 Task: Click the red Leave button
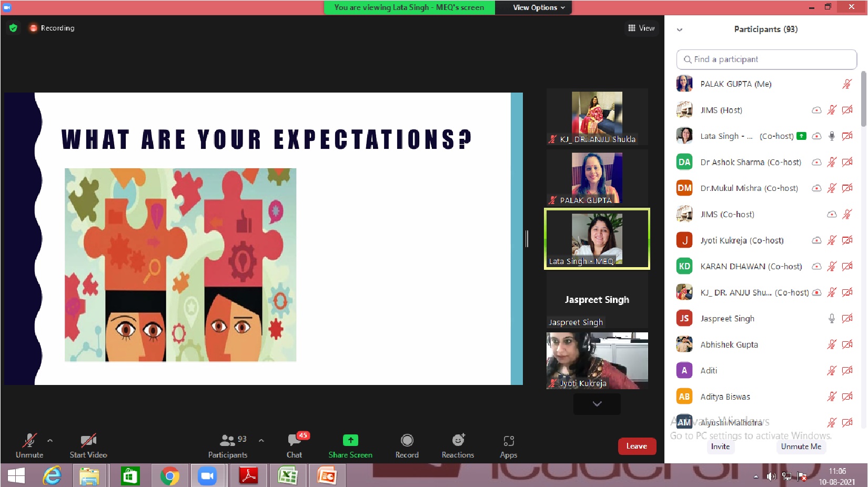pos(637,446)
